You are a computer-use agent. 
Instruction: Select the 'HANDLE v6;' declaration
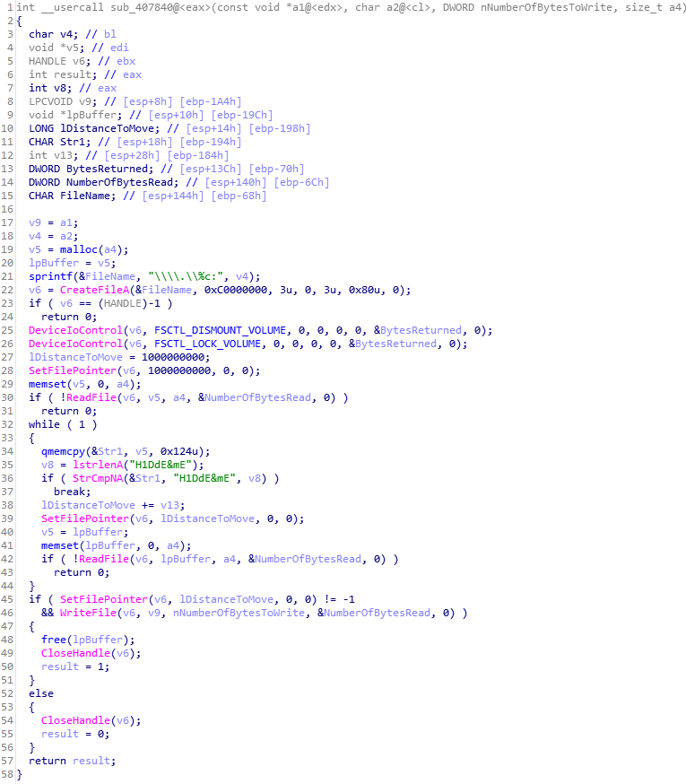point(60,61)
